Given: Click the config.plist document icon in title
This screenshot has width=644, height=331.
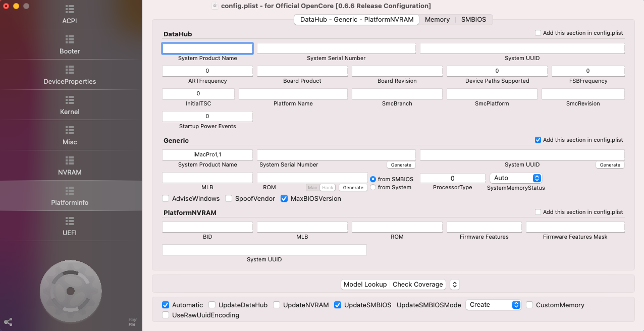Looking at the screenshot, I should point(215,6).
